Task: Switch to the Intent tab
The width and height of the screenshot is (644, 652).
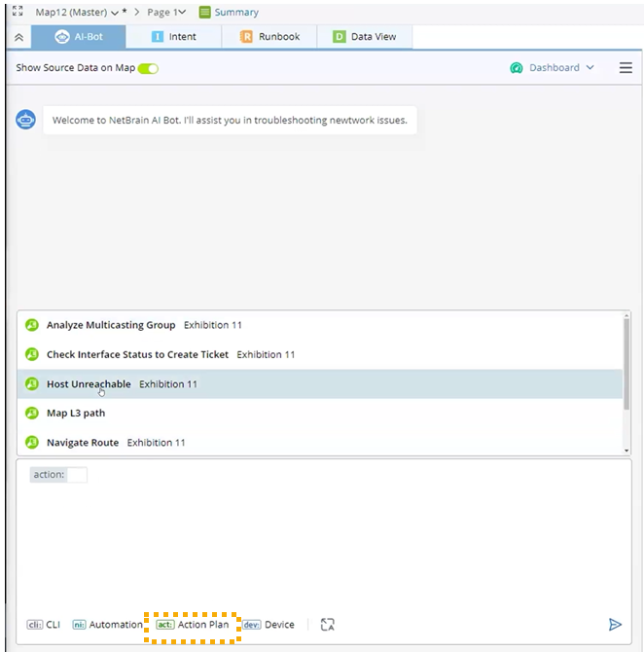Action: [174, 37]
